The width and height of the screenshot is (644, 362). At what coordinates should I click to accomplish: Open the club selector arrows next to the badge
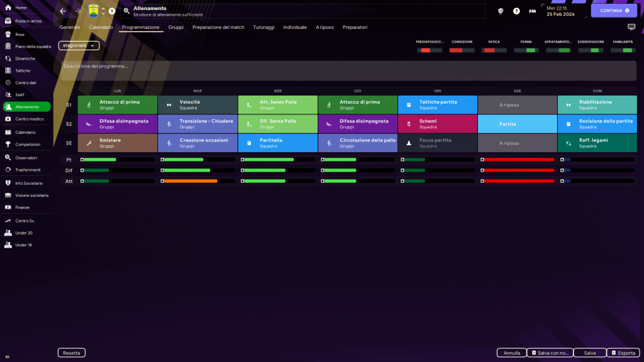(x=103, y=11)
